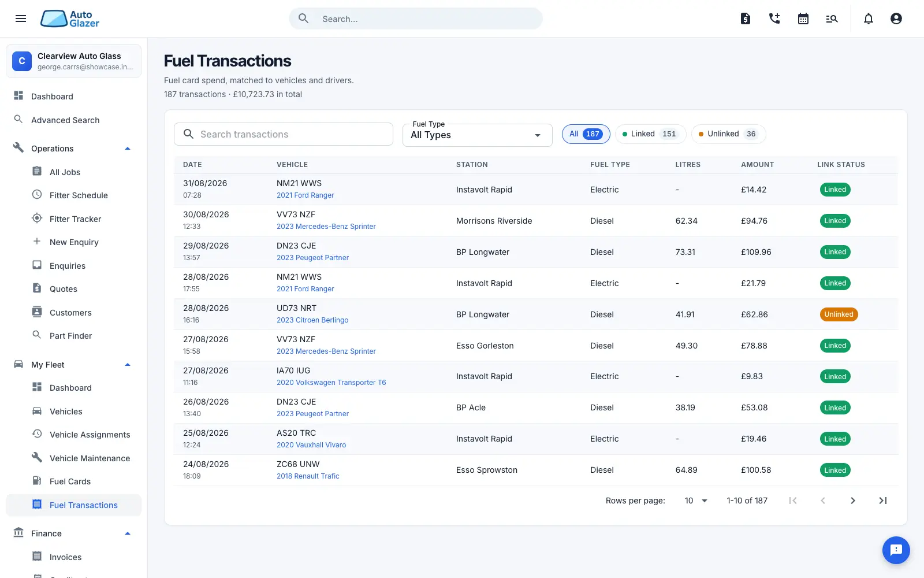Viewport: 924px width, 578px height.
Task: Open the 2018 Renault Trafic link
Action: (x=308, y=476)
